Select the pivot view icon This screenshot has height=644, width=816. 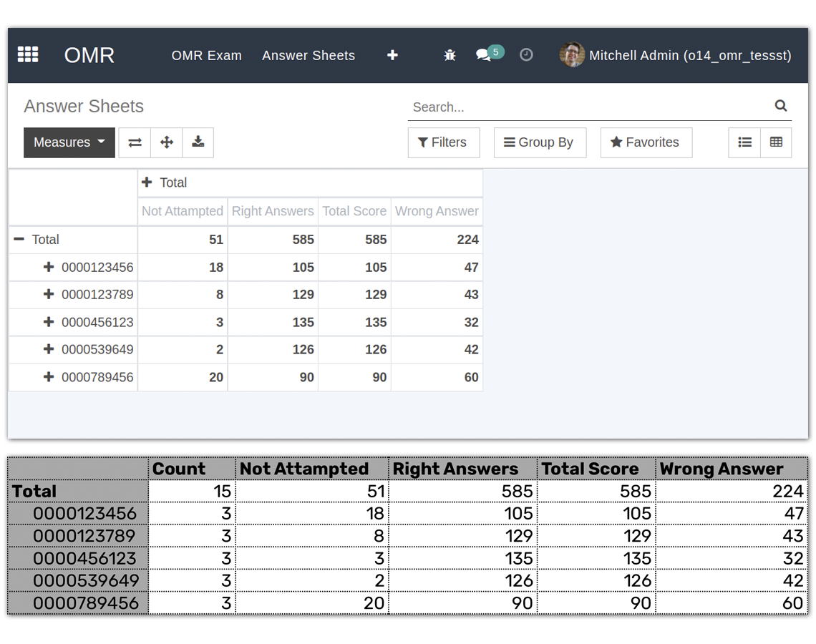[x=776, y=142]
